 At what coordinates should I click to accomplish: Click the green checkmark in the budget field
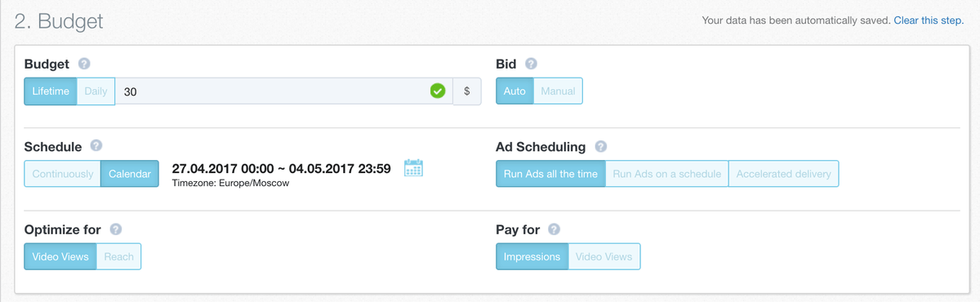coord(438,91)
